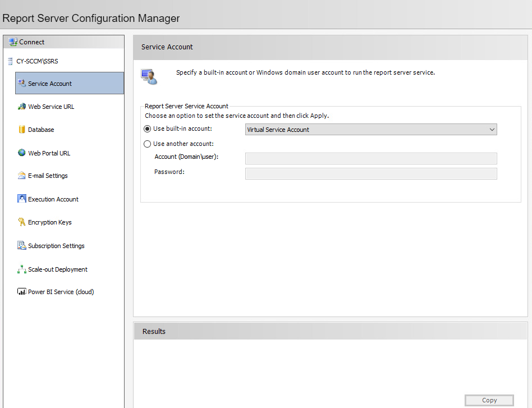
Task: Open the Virtual Service Account dropdown
Action: (371, 129)
